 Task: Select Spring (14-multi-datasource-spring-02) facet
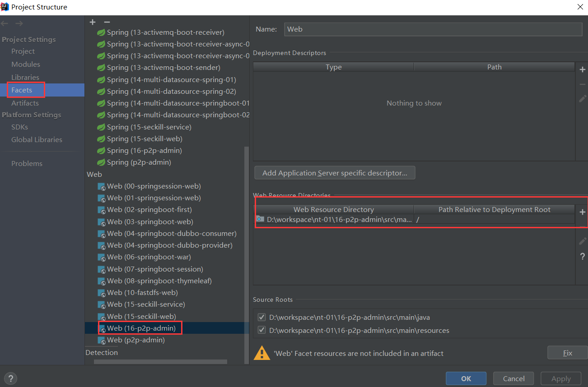(x=171, y=91)
